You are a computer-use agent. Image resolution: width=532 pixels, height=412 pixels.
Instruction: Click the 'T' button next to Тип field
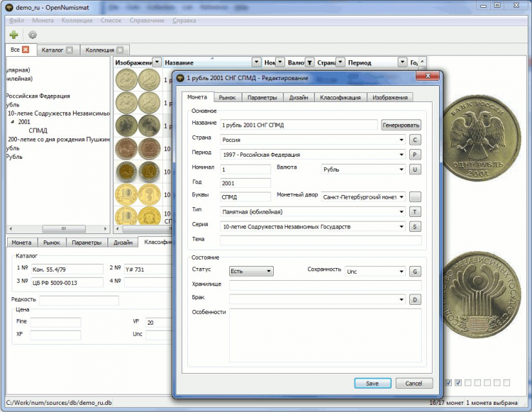point(415,211)
